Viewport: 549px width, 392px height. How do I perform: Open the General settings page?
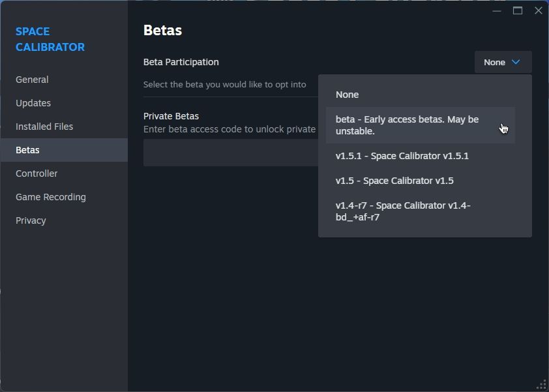coord(64,80)
